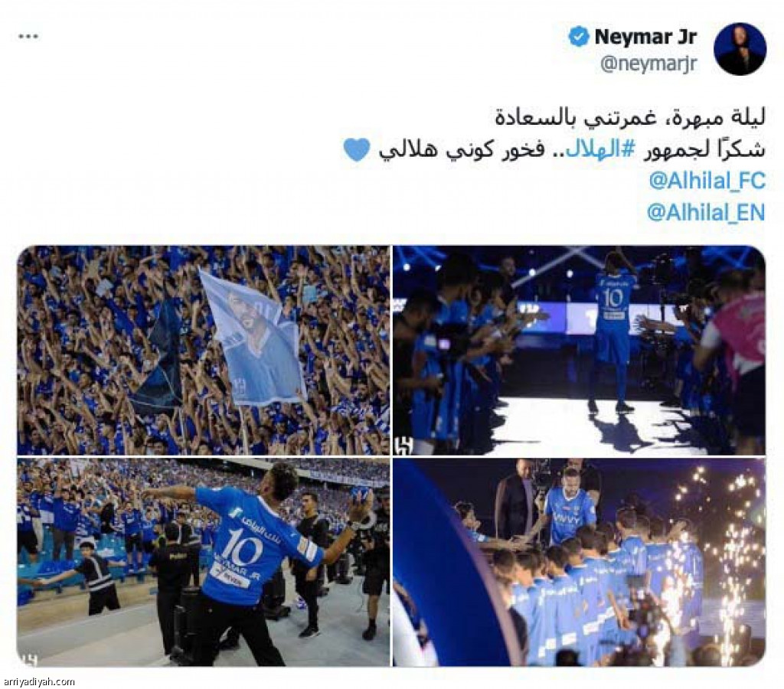Screen dimensions: 784x689
Task: Click the Al Hilal logo in jersey photo
Action: pos(28,659)
